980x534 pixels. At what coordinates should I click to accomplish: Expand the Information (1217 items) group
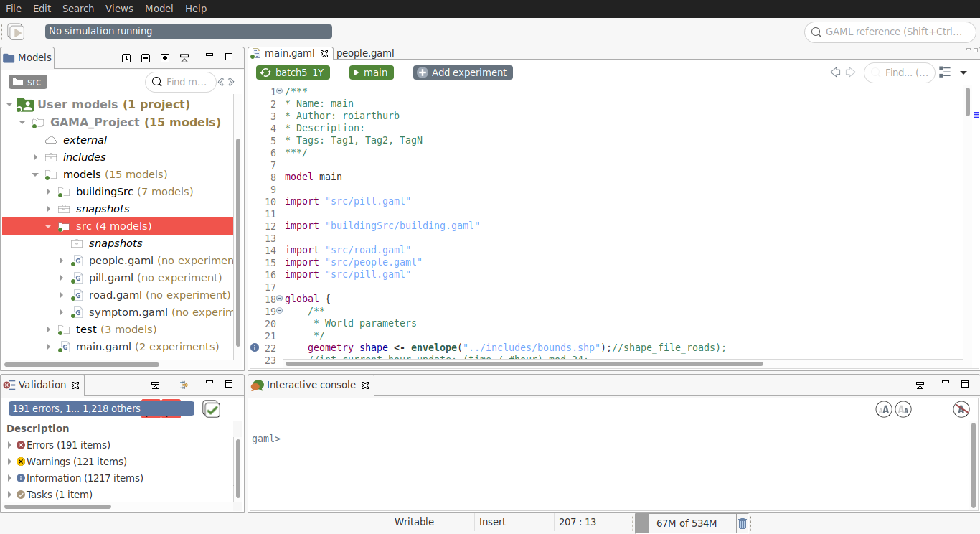pos(9,478)
